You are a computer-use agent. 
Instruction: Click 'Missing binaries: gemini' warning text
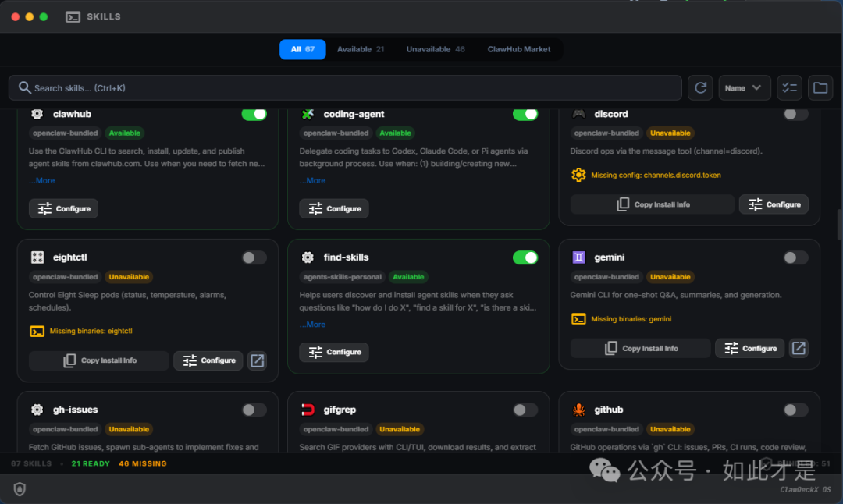pyautogui.click(x=631, y=319)
